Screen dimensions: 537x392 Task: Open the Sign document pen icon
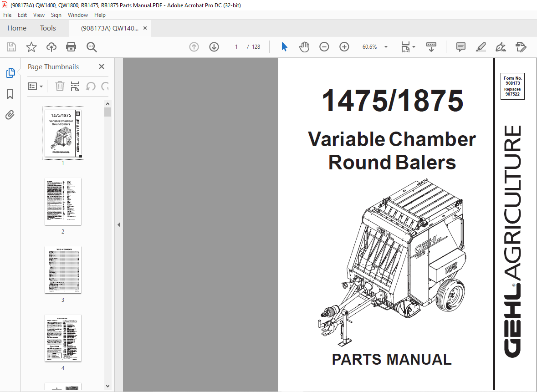tap(501, 47)
